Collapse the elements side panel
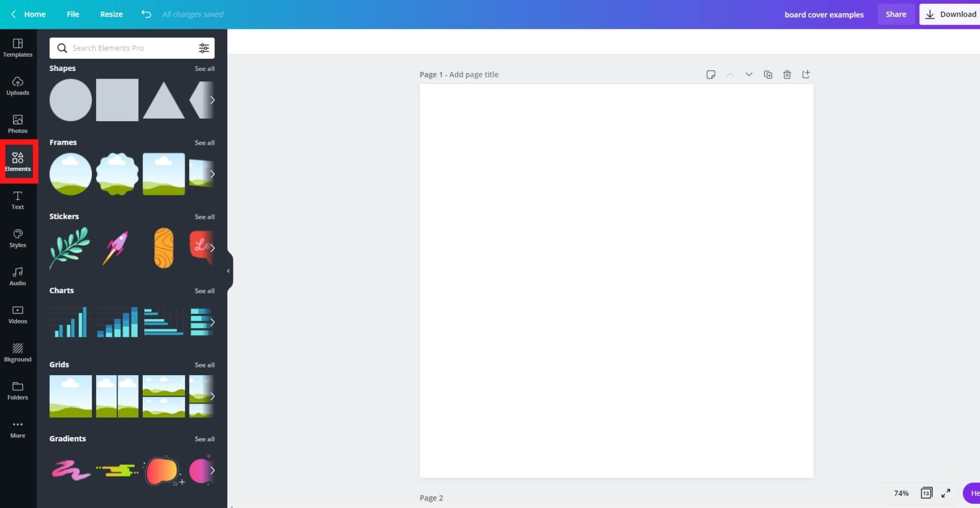This screenshot has height=508, width=980. click(229, 271)
